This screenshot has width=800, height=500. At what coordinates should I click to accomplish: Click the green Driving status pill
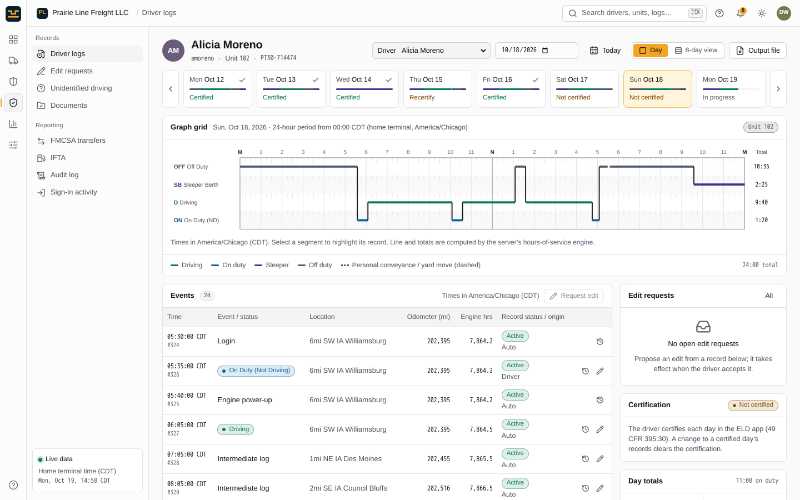[235, 430]
